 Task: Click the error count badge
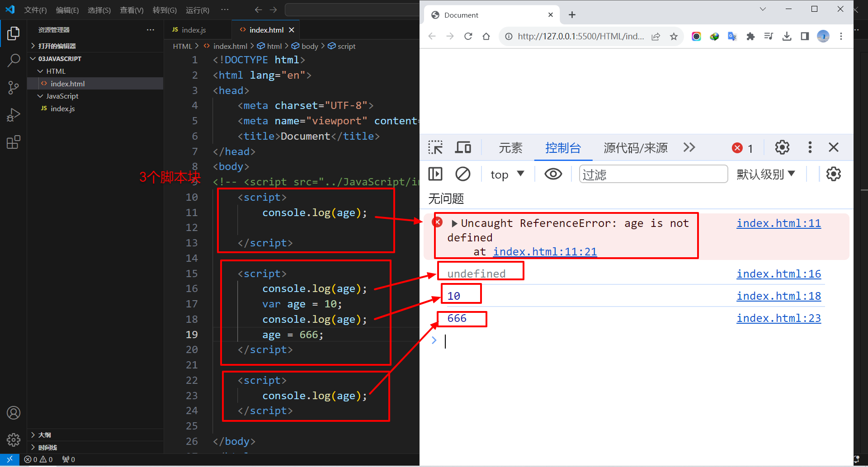click(742, 148)
